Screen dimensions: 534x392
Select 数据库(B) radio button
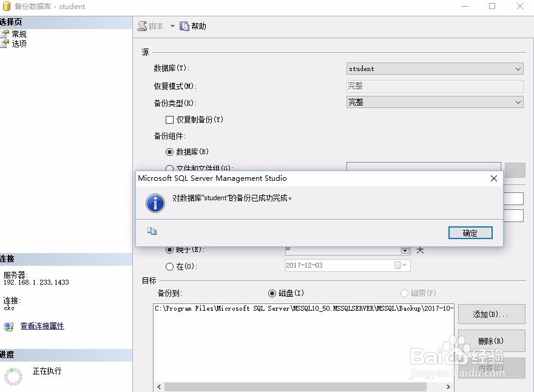point(169,152)
